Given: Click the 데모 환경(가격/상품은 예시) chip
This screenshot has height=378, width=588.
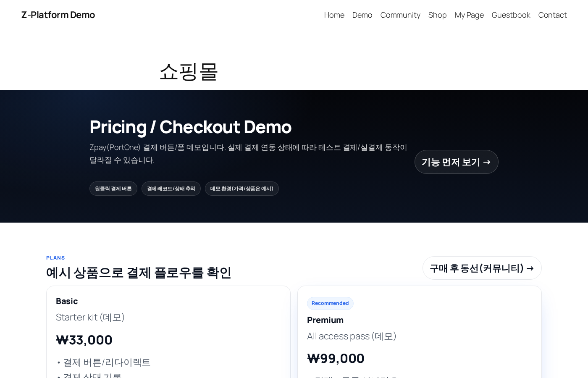Looking at the screenshot, I should pos(241,188).
